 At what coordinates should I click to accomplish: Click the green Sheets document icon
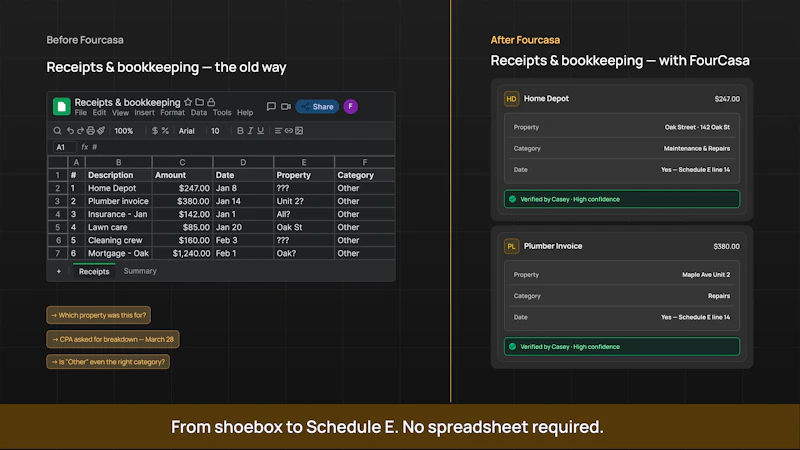tap(62, 107)
